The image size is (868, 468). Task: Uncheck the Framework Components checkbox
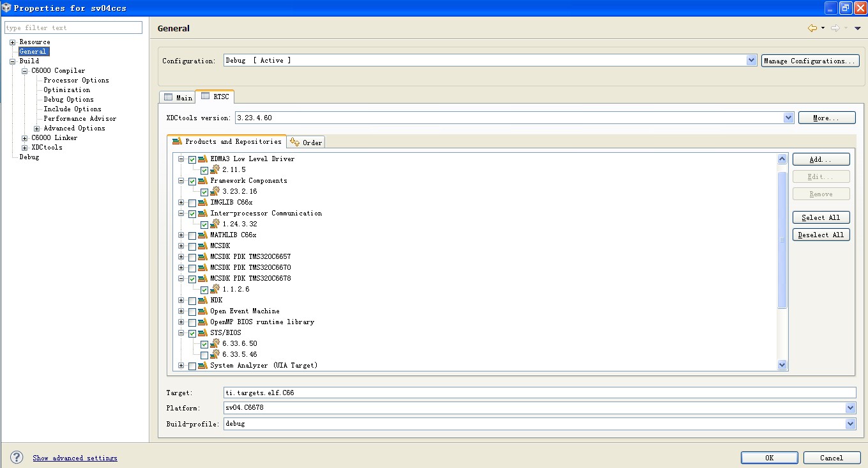192,182
